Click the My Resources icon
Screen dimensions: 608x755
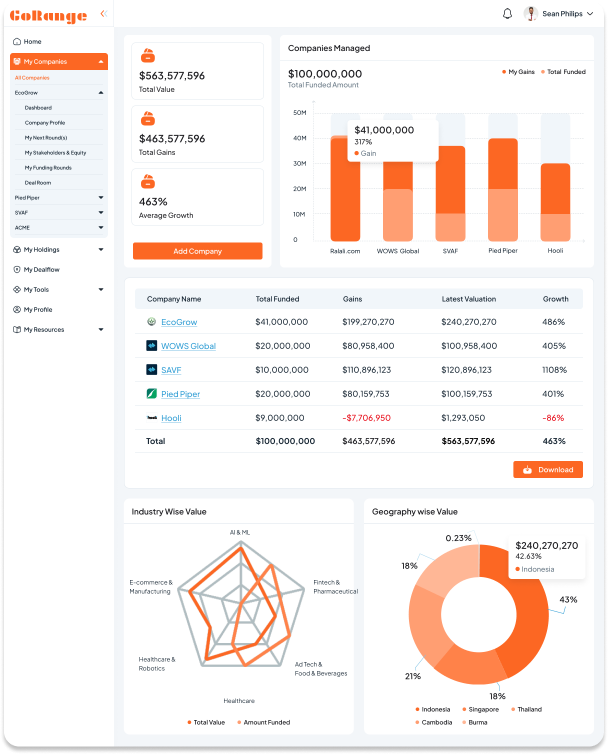[17, 329]
